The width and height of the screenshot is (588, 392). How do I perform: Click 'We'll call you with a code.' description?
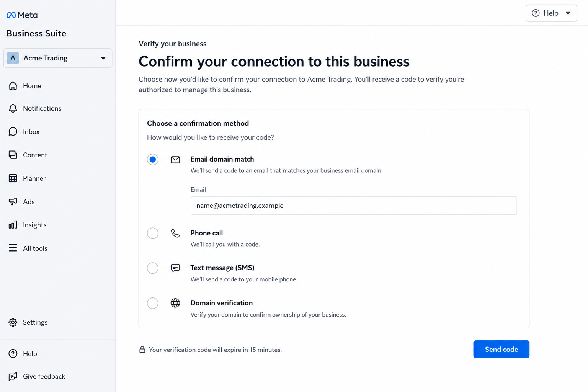coord(225,244)
